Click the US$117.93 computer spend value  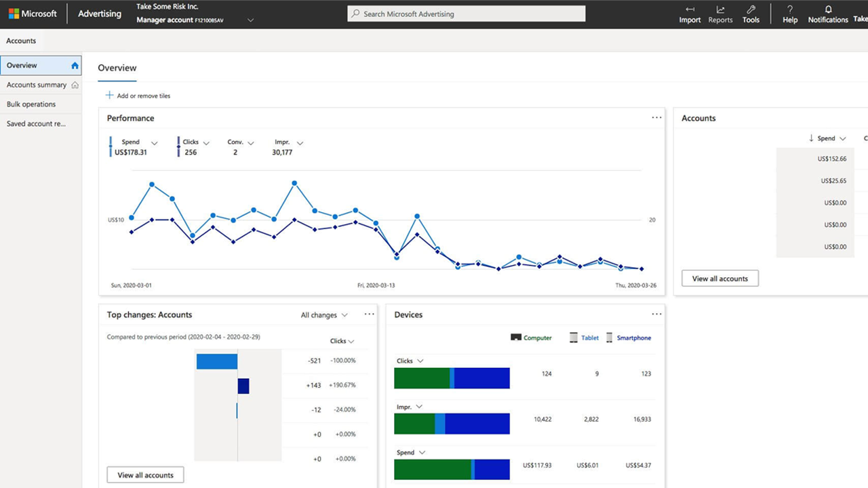click(537, 465)
